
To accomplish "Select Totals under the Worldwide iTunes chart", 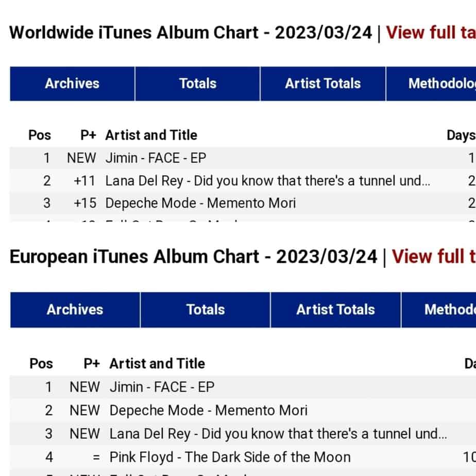I will coord(197,83).
